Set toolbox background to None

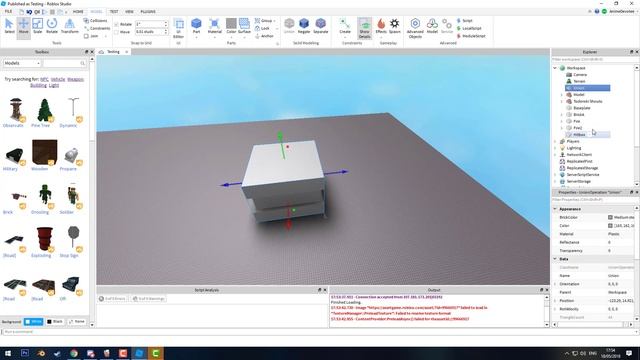(77, 322)
